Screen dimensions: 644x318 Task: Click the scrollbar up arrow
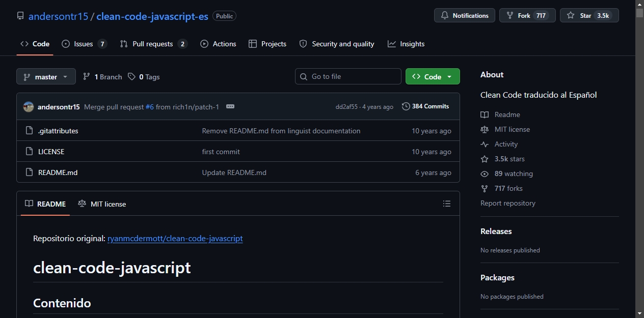click(x=639, y=4)
